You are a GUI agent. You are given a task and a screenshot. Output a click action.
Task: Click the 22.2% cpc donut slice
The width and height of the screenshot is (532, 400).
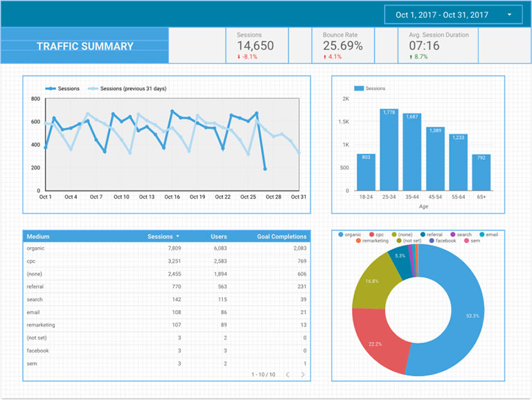(x=377, y=343)
